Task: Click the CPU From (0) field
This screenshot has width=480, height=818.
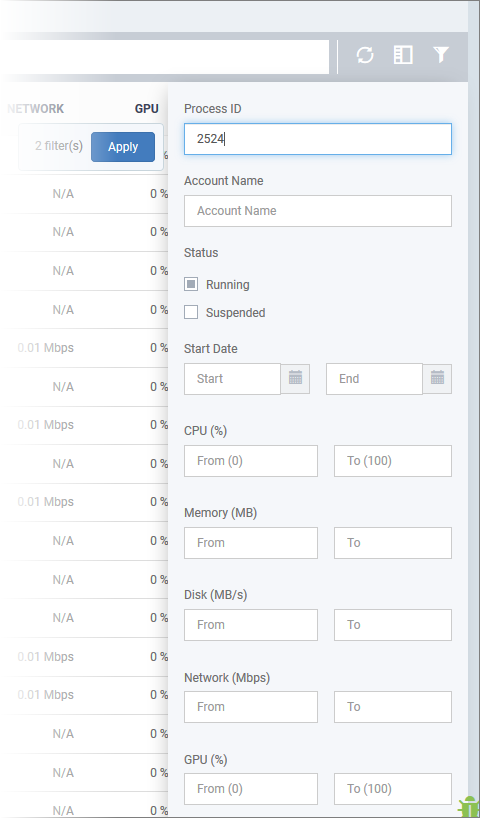Action: click(250, 461)
